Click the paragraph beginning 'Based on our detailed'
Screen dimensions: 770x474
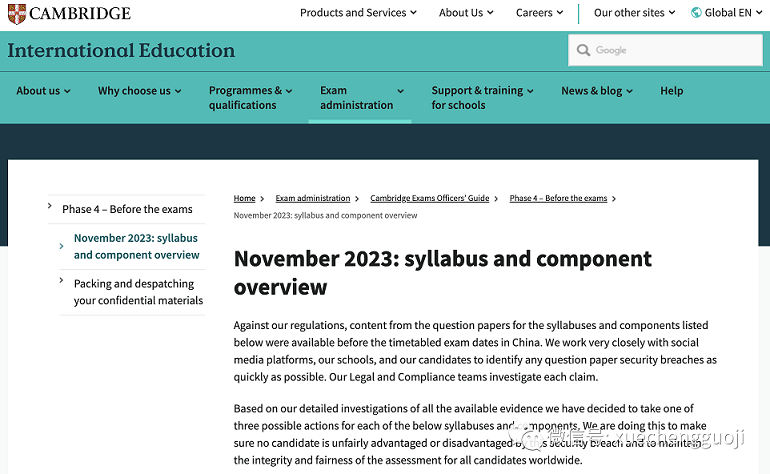[x=470, y=434]
